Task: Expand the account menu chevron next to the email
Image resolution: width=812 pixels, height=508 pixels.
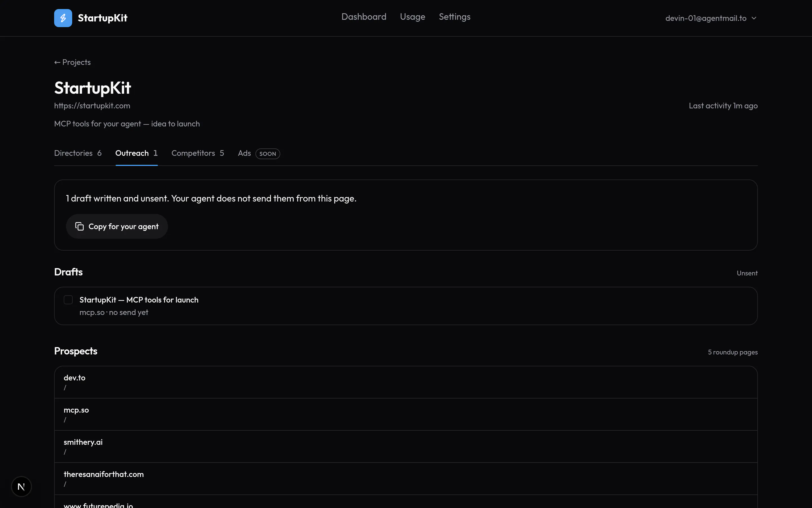Action: point(754,18)
